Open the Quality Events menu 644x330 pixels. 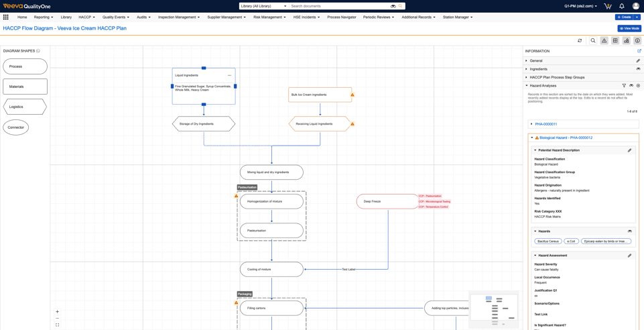115,17
